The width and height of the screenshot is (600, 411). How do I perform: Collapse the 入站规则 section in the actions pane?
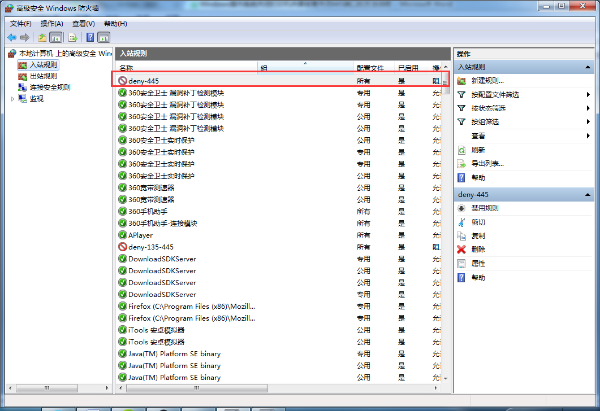587,67
